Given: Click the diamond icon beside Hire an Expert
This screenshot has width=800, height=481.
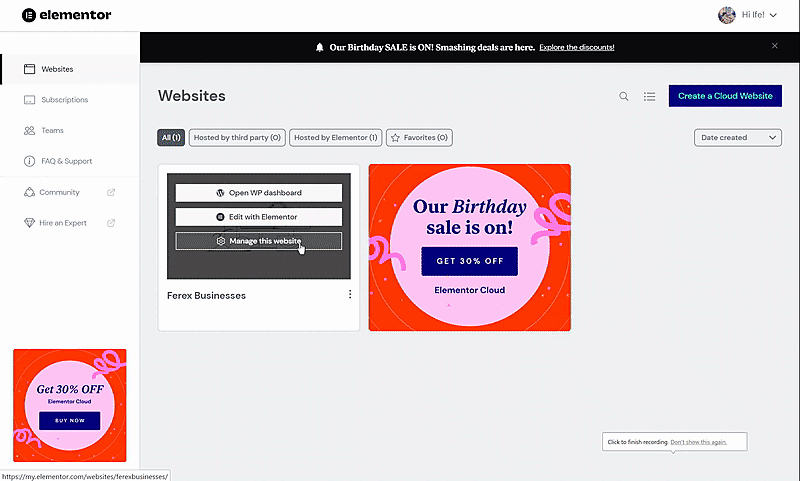Looking at the screenshot, I should coord(29,223).
